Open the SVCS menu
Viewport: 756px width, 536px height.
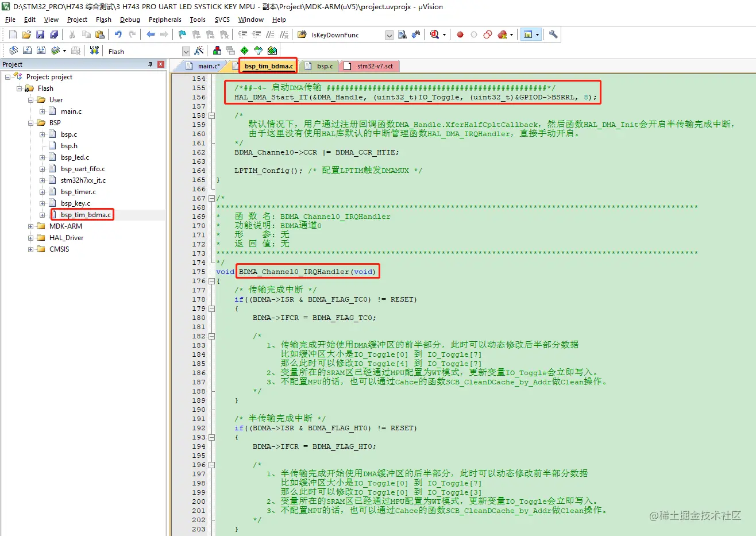coord(222,20)
